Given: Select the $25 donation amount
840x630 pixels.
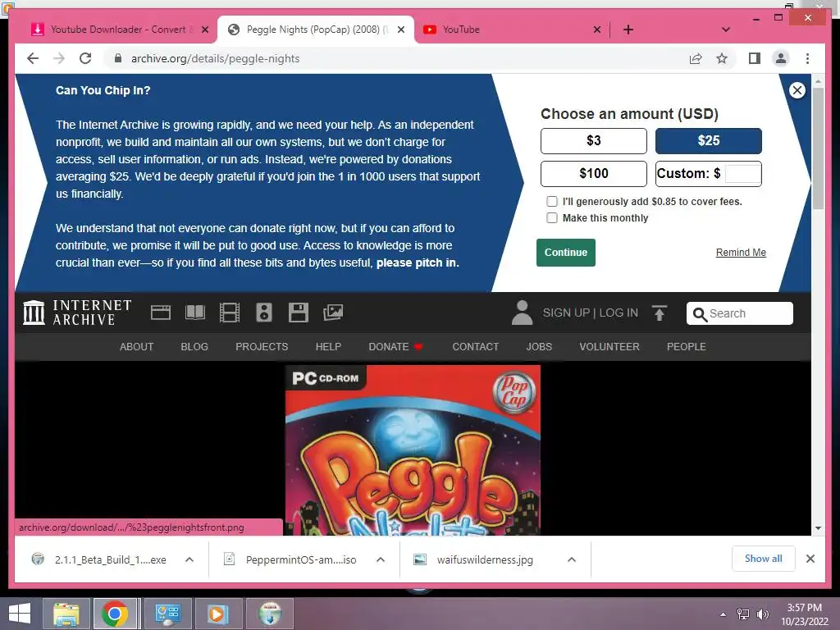Looking at the screenshot, I should point(708,141).
